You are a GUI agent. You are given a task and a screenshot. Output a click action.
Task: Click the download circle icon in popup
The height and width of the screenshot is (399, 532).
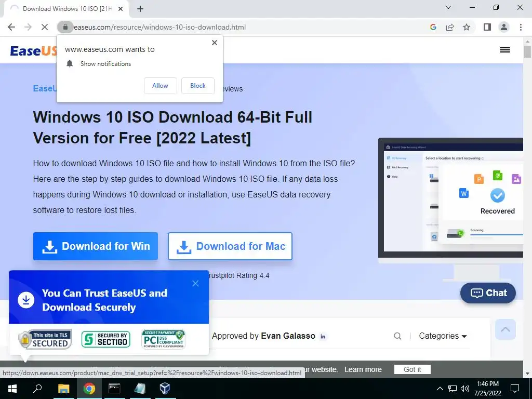click(x=26, y=300)
